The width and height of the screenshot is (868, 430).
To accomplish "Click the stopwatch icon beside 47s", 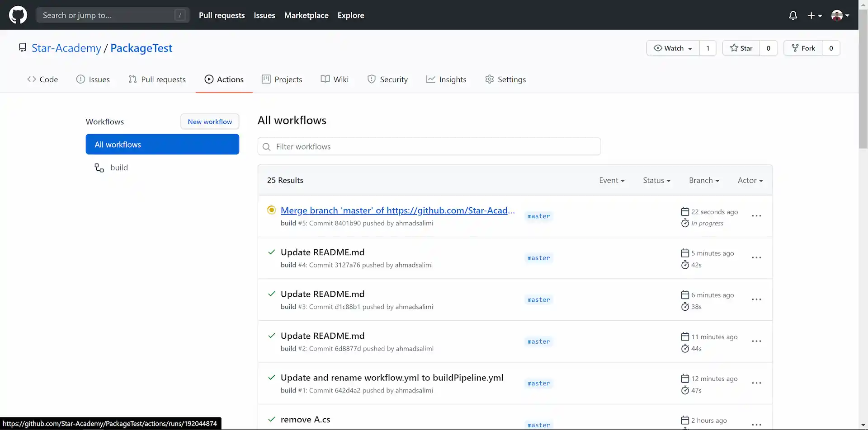I will pyautogui.click(x=685, y=390).
